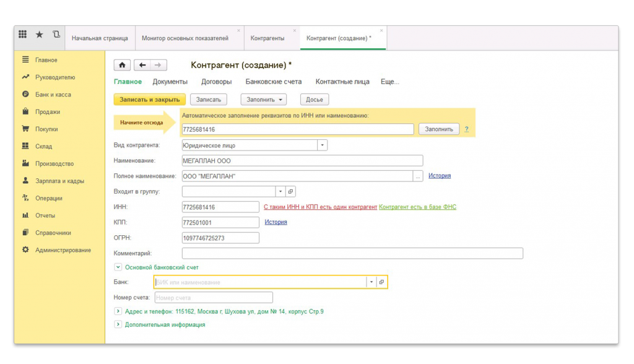Click Контрагент есть в базе ФНС link
This screenshot has height=364, width=634.
(417, 207)
